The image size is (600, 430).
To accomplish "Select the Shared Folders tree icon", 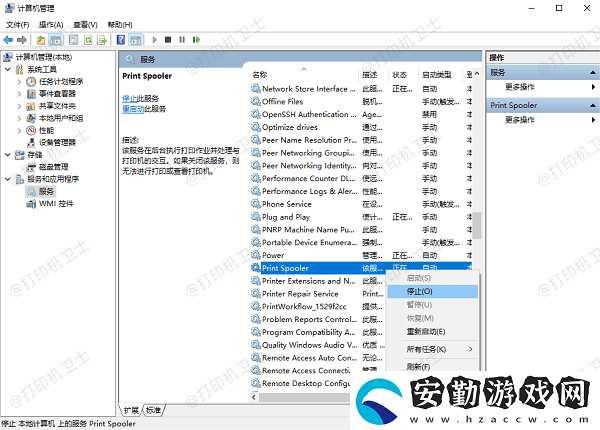I will point(31,106).
